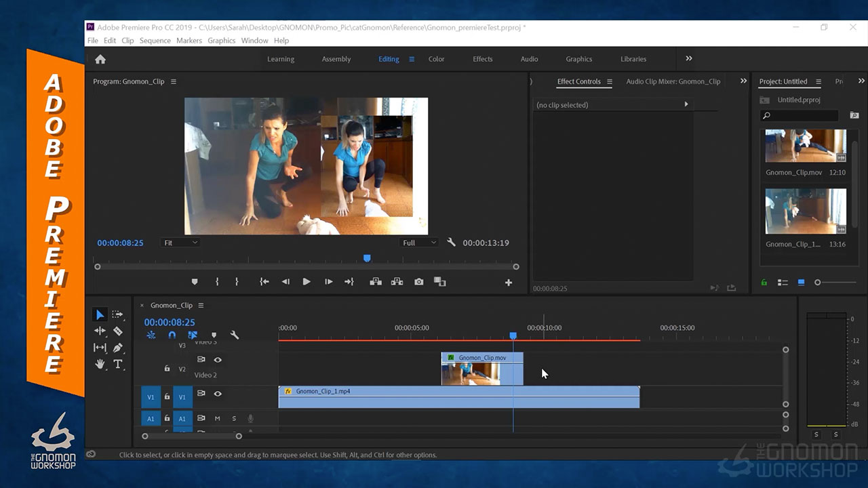Hide Video 2 track output eye
Viewport: 868px width, 488px height.
(x=218, y=360)
